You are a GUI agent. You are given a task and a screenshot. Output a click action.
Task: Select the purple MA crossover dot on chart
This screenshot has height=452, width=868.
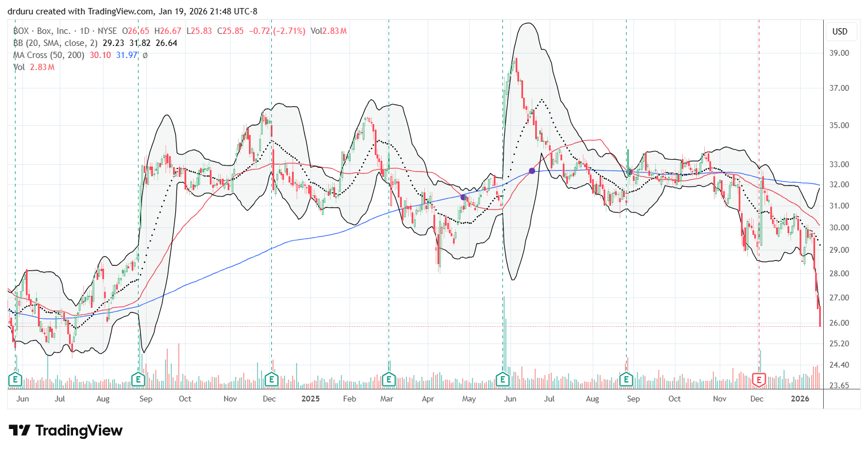pyautogui.click(x=532, y=170)
